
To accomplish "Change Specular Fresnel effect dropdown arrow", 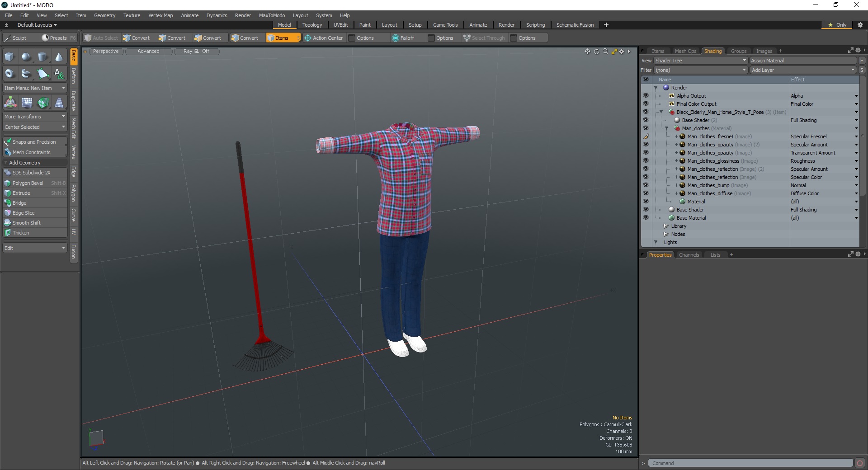I will point(856,136).
